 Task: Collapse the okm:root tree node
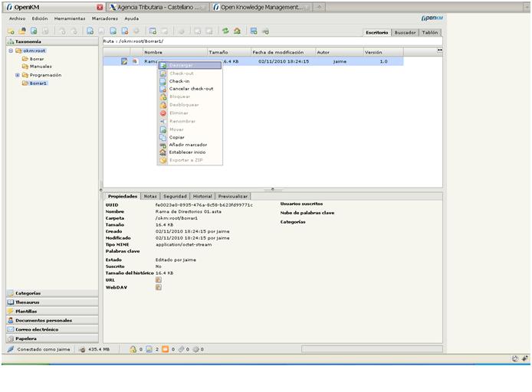pyautogui.click(x=11, y=51)
